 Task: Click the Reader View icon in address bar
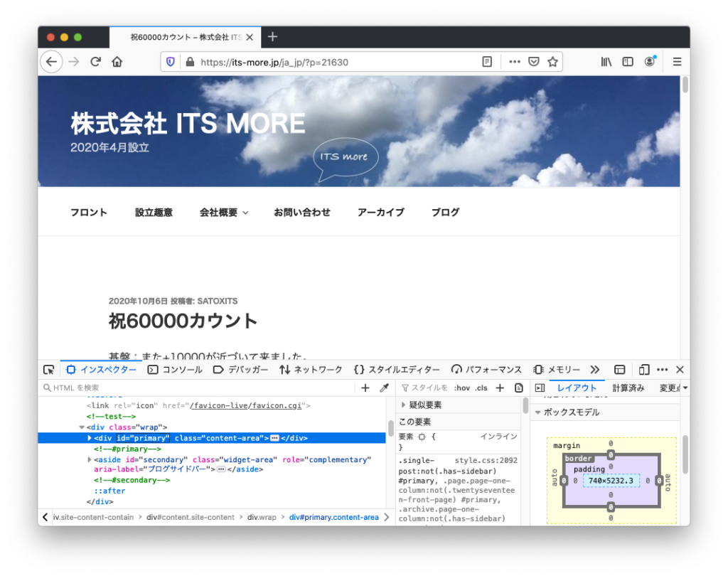click(x=487, y=62)
